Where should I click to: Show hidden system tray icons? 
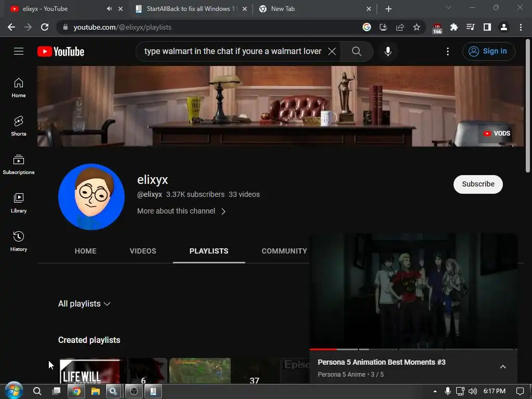tap(435, 392)
